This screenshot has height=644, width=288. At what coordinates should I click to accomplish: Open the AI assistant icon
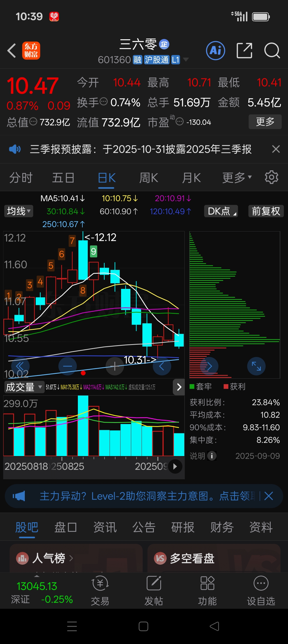click(x=215, y=50)
